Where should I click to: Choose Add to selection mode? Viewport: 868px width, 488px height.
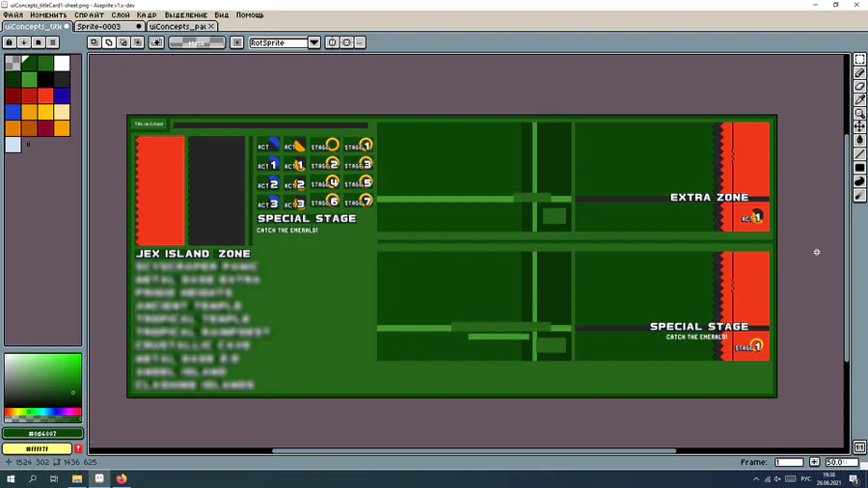click(x=109, y=42)
